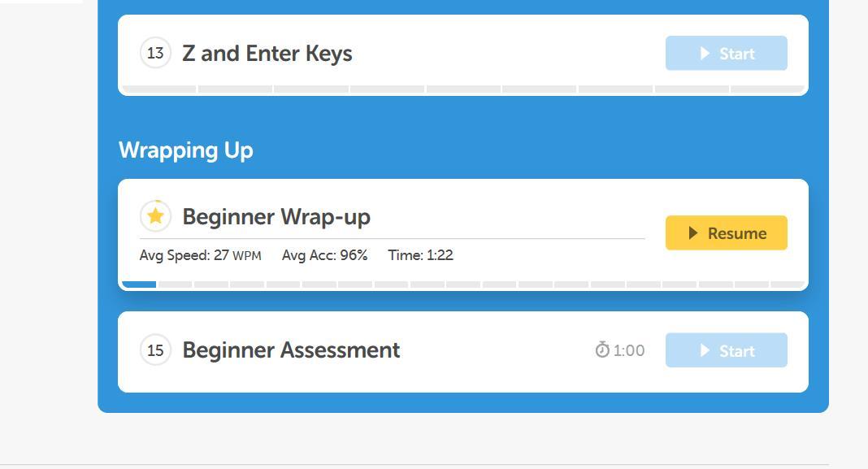Click the play triangle on Z and Enter Keys Start
Image resolution: width=868 pixels, height=469 pixels.
point(705,54)
